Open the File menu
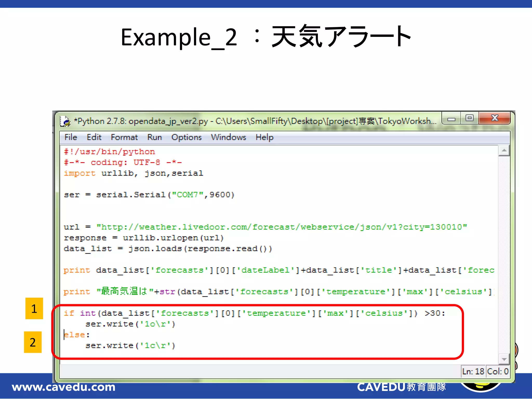Viewport: 532px width, 399px height. pyautogui.click(x=71, y=137)
